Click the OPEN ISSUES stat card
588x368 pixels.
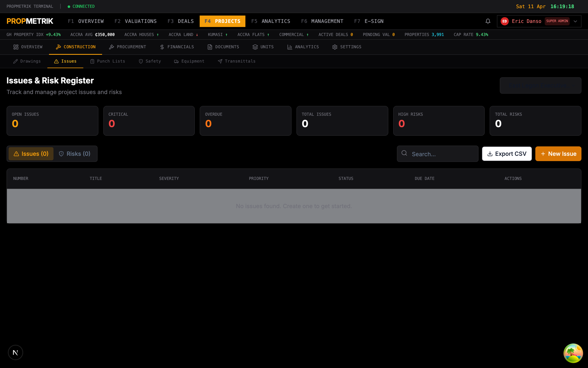pos(52,121)
